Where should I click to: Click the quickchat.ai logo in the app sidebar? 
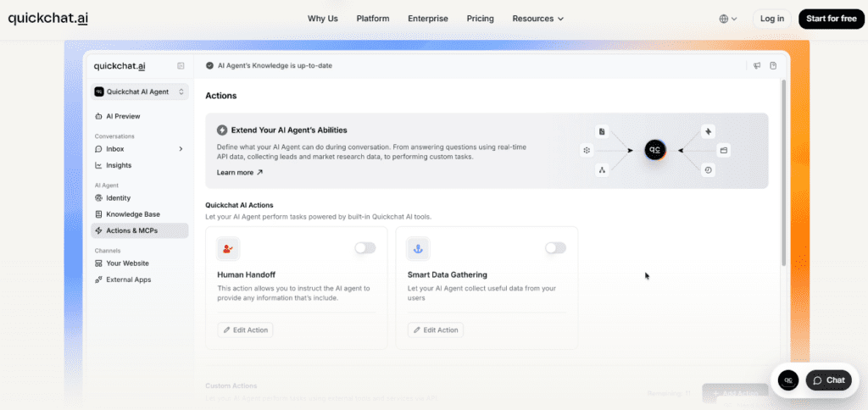click(120, 66)
